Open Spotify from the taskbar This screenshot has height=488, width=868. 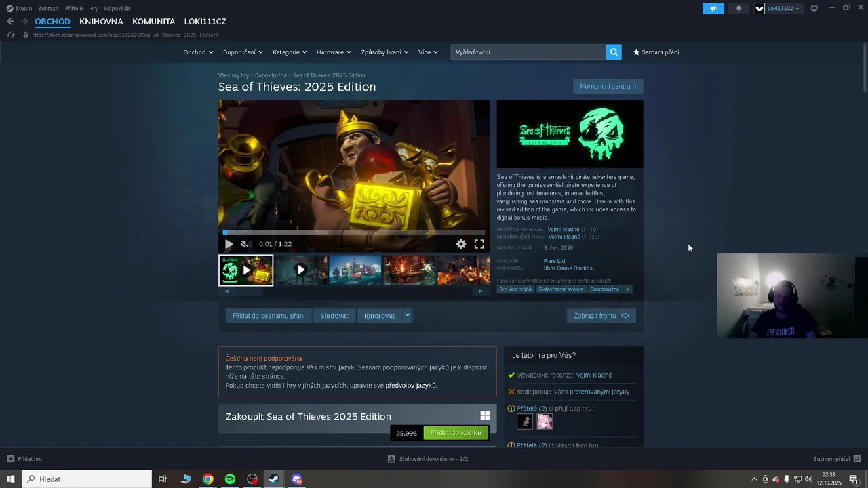click(x=230, y=479)
